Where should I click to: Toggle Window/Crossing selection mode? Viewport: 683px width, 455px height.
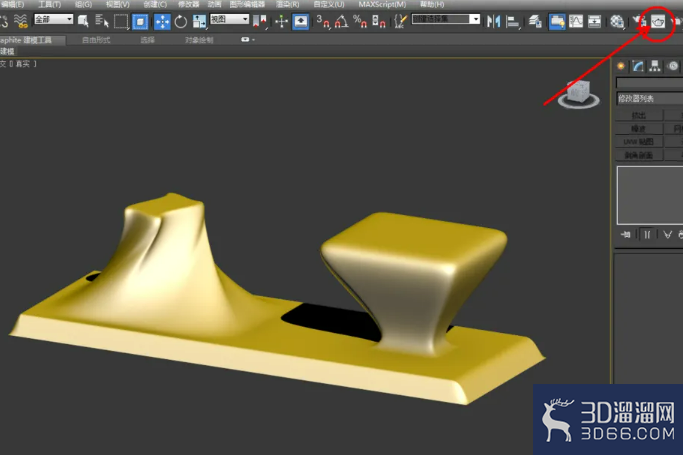pyautogui.click(x=140, y=21)
